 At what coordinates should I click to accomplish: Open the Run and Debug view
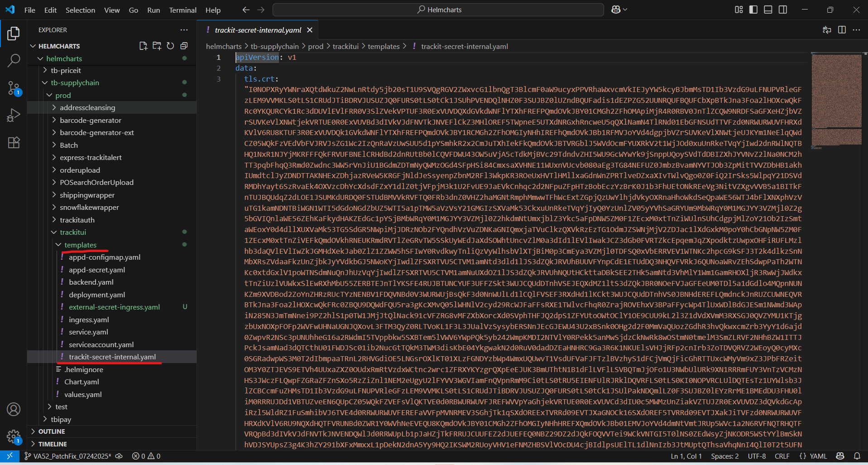point(14,116)
